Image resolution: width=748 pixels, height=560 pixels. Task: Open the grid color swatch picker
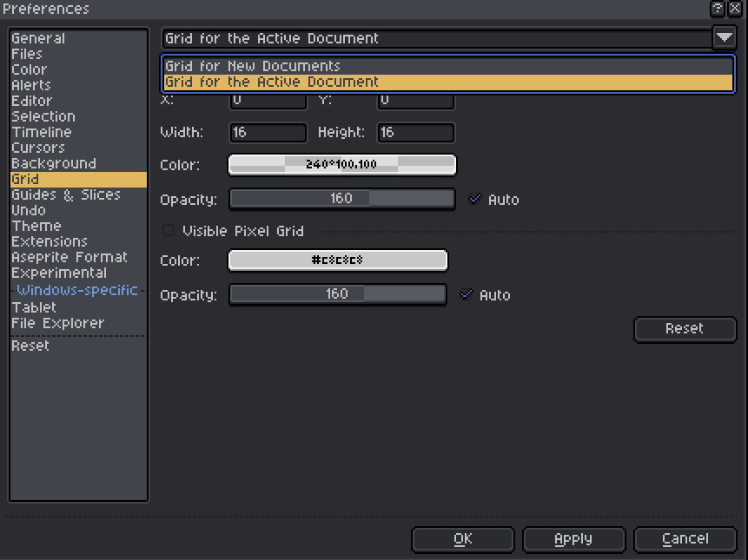coord(341,164)
